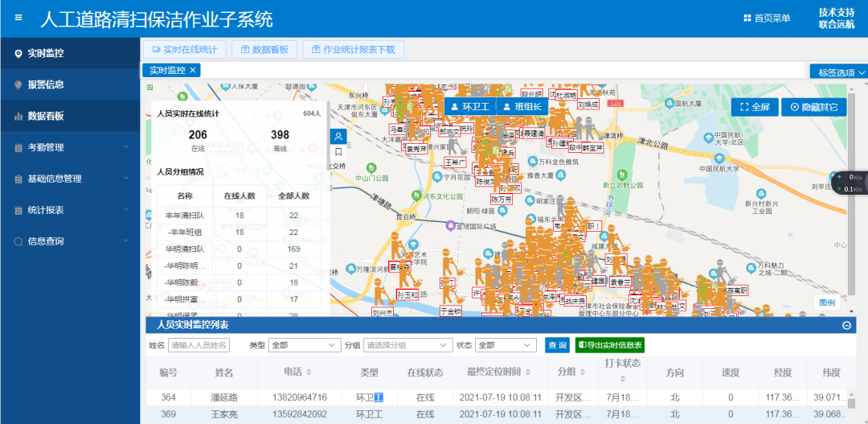Click phone number 13820964716

300,397
